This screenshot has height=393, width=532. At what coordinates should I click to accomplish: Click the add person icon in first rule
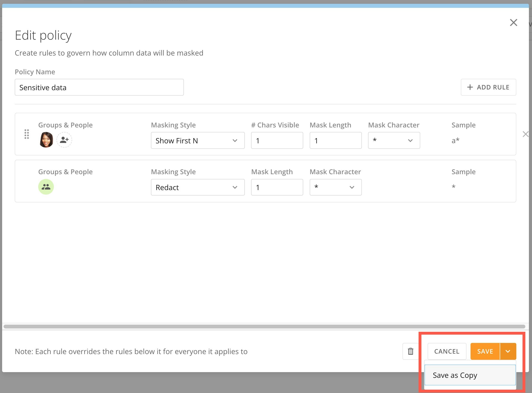64,140
